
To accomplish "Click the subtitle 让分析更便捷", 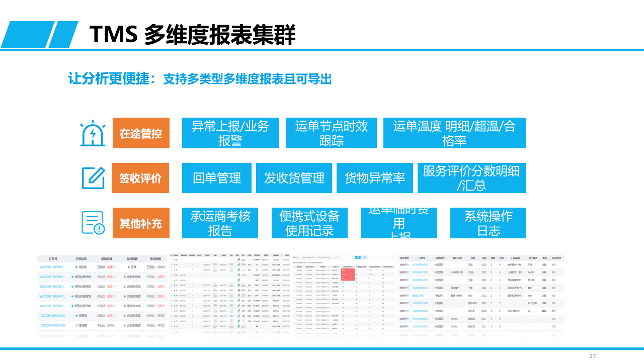I will tap(109, 79).
